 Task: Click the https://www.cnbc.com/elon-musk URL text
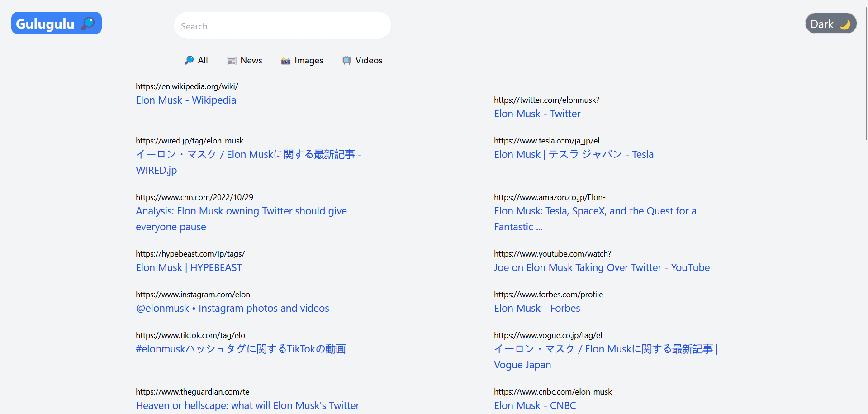pos(553,391)
